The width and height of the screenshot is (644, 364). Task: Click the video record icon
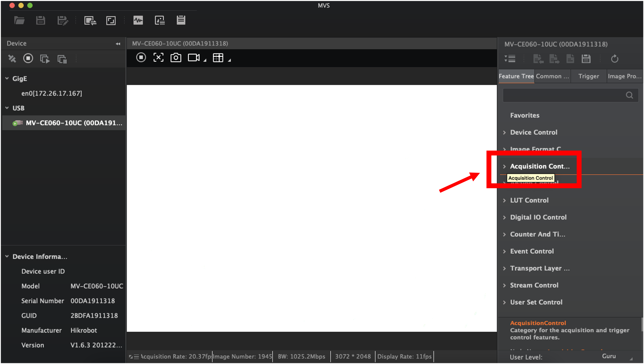[x=193, y=58]
